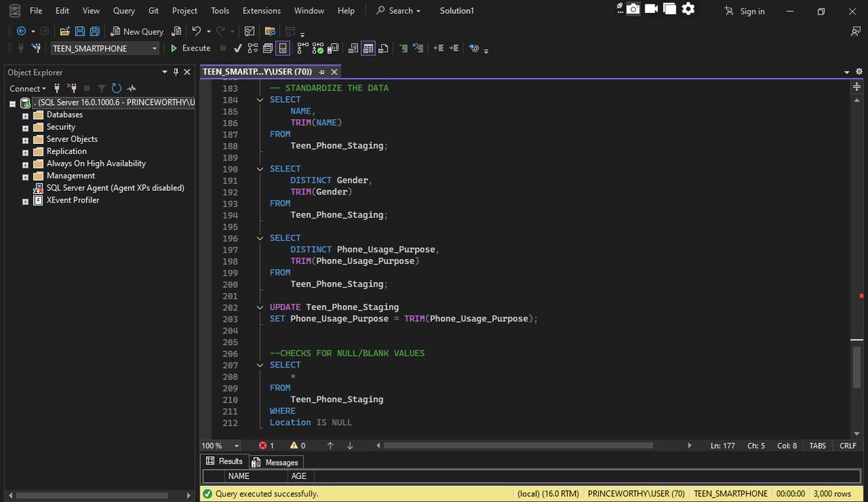This screenshot has height=502, width=868.
Task: Open the Git menu
Action: 153,11
